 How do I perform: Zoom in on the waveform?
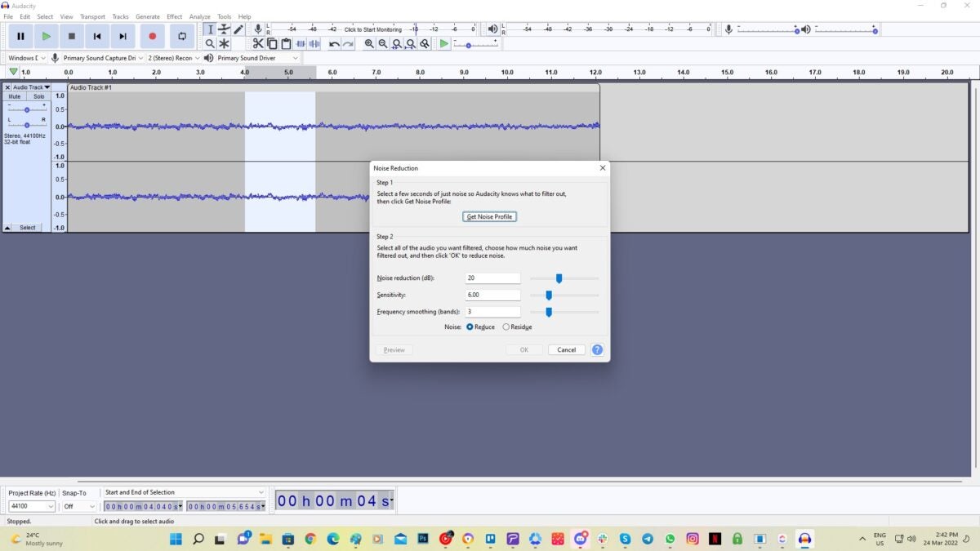[x=367, y=43]
